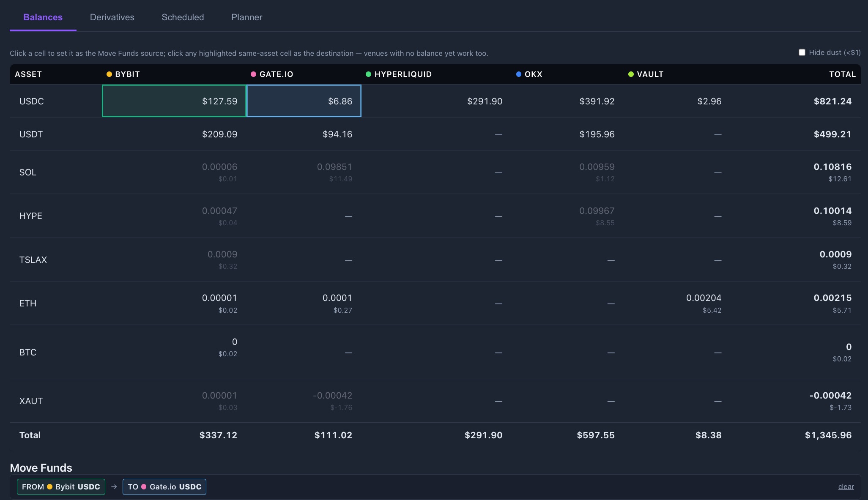
Task: Click the OKX SOL balance 0.00959
Action: [597, 167]
